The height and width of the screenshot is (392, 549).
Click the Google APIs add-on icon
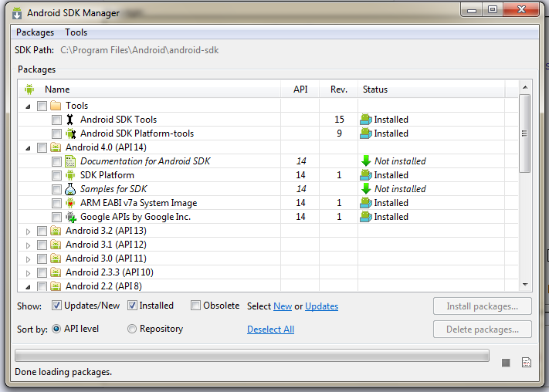click(71, 217)
